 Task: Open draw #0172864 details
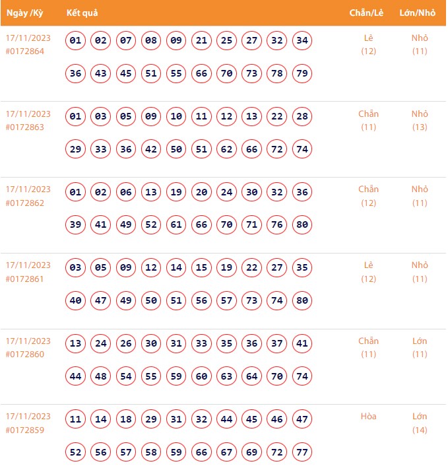25,51
